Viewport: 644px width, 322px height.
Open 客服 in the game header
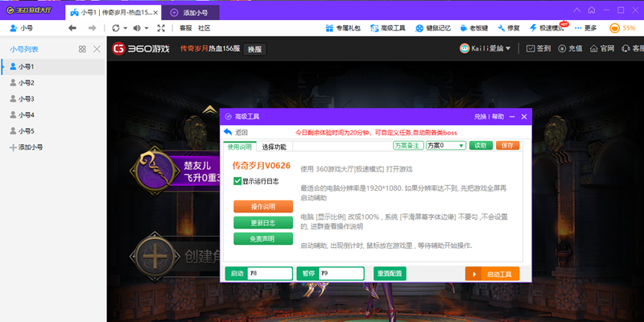(633, 48)
